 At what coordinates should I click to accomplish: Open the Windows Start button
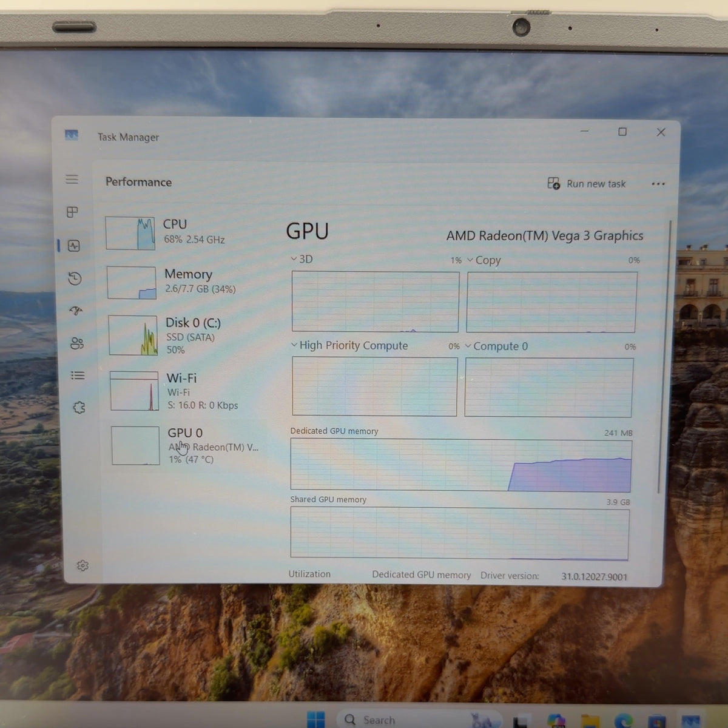[x=316, y=720]
